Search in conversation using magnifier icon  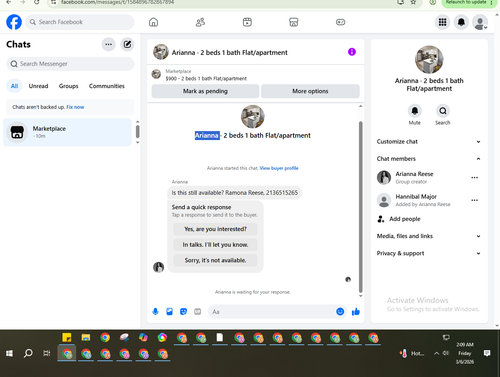(443, 111)
